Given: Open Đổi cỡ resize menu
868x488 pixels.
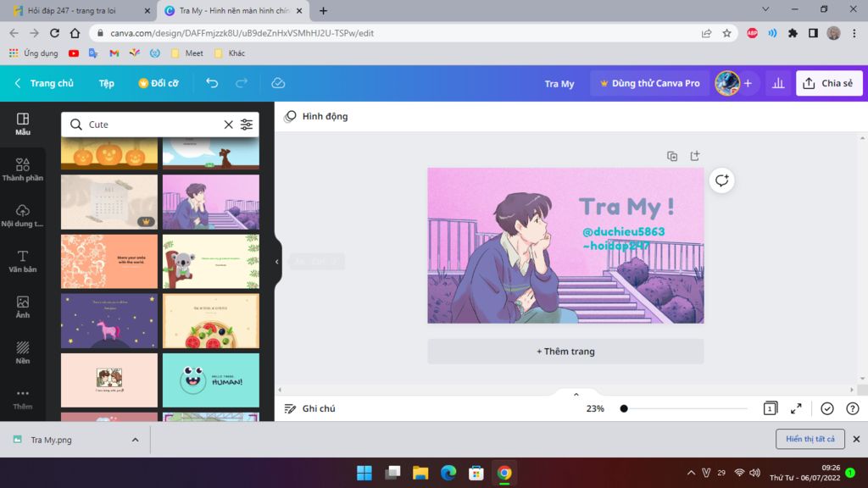Looking at the screenshot, I should pos(159,83).
